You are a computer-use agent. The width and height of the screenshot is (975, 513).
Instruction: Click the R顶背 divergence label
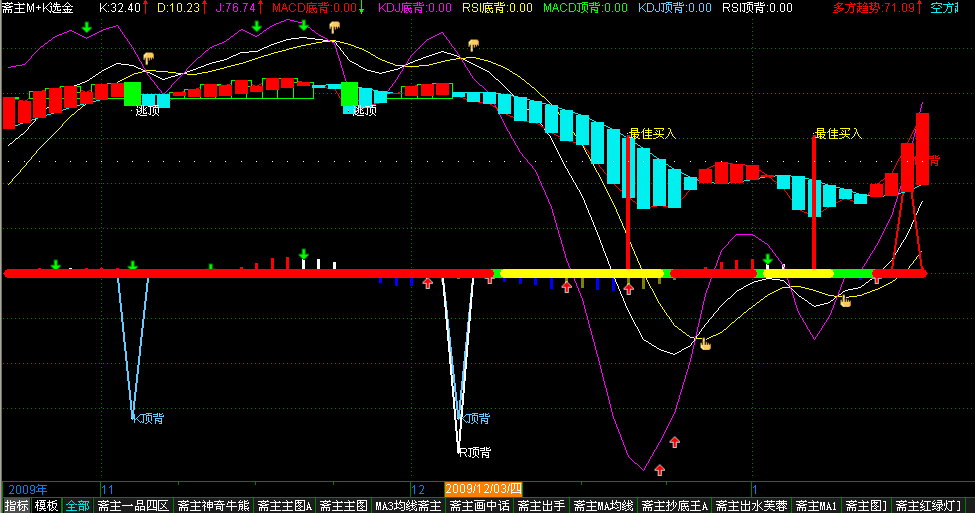point(474,452)
